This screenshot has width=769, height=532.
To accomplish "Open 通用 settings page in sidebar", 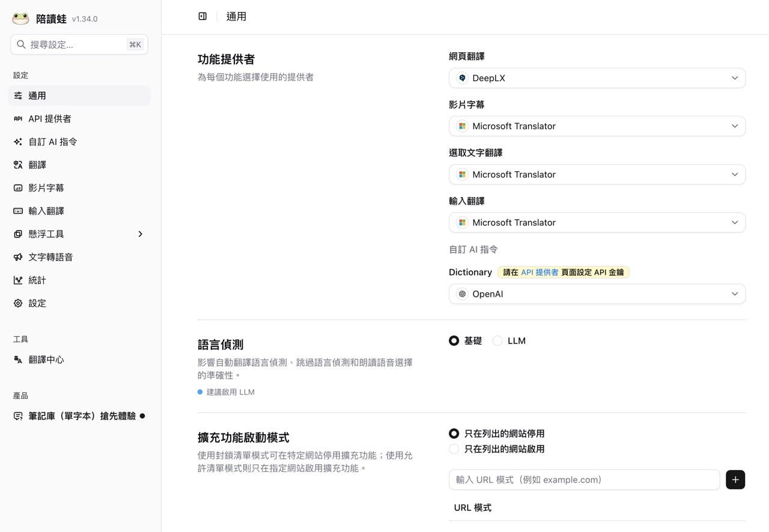I will pos(79,95).
